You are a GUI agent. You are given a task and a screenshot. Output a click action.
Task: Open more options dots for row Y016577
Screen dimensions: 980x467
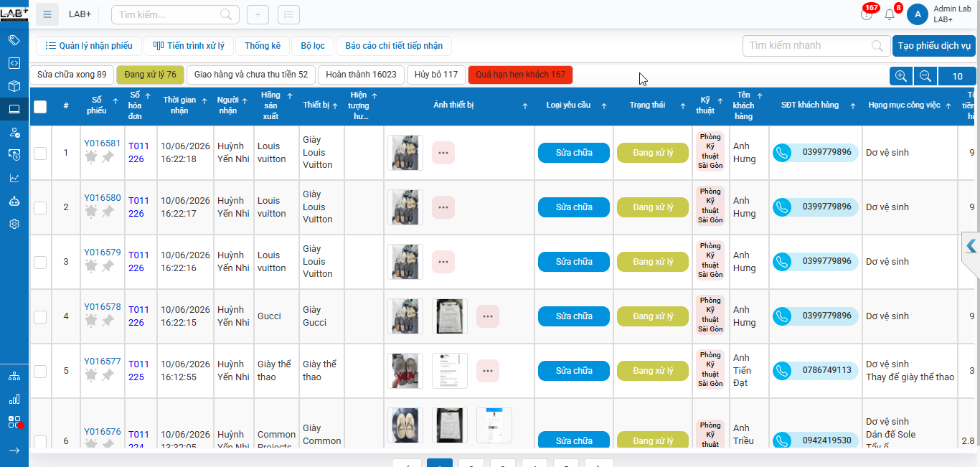pos(488,371)
